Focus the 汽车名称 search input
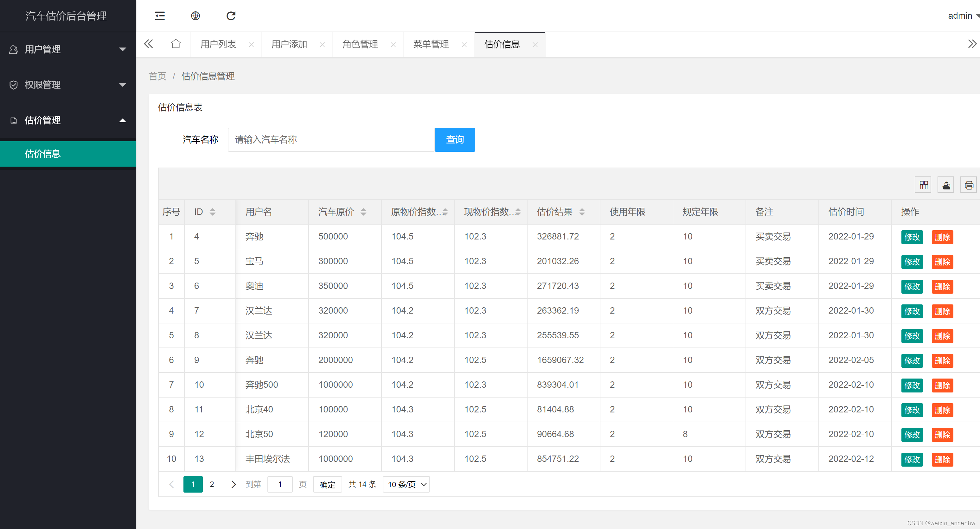 [331, 140]
